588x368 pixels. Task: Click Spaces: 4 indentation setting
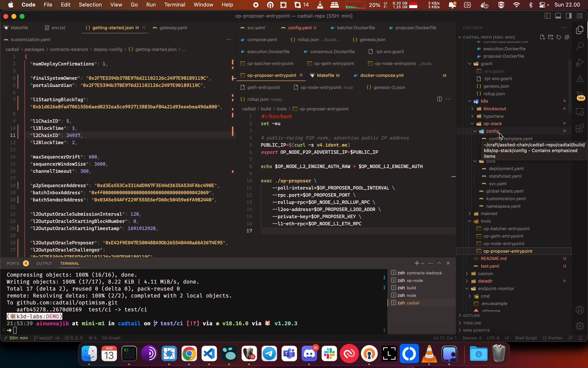pyautogui.click(x=472, y=338)
